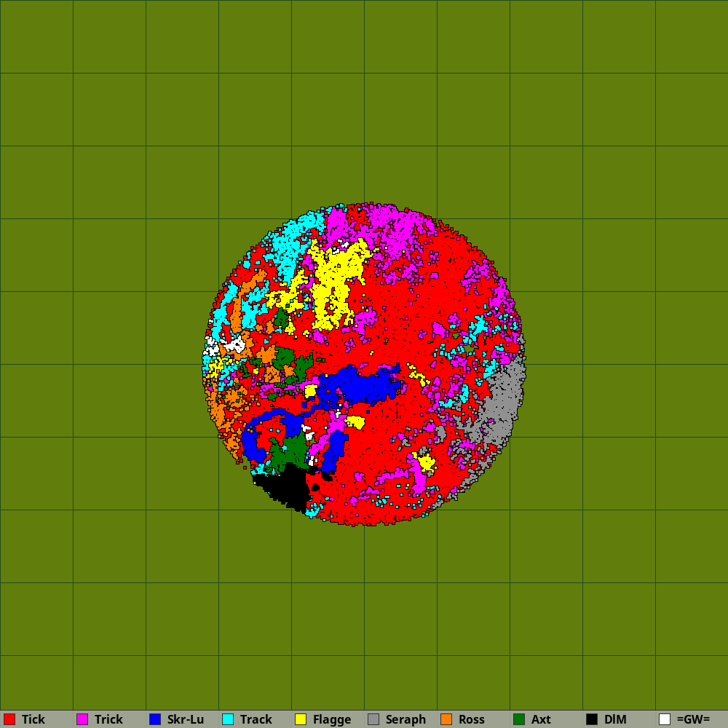The width and height of the screenshot is (728, 728).
Task: Click the orange Ross color swatch
Action: tap(446, 719)
